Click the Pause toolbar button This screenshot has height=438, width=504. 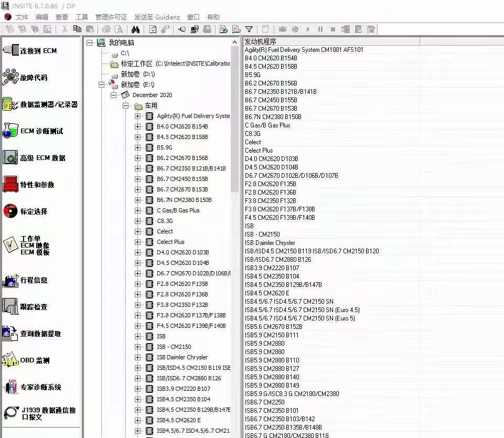tap(320, 29)
